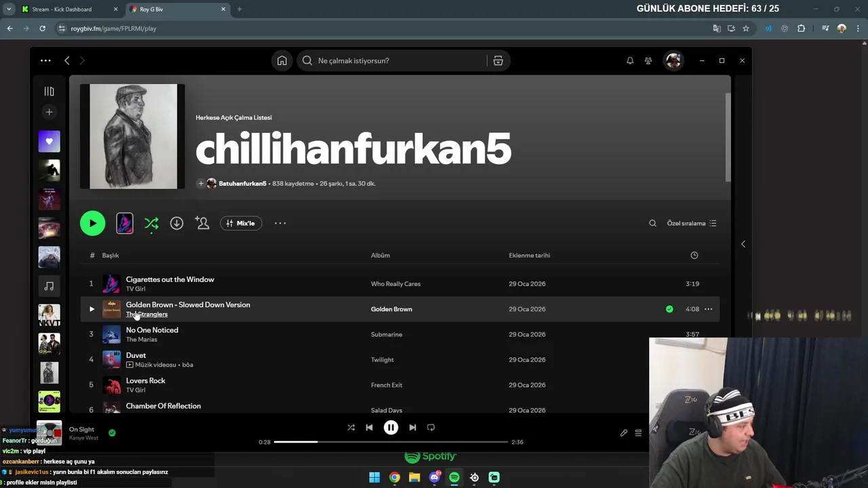Go back in Spotify navigation

point(66,61)
